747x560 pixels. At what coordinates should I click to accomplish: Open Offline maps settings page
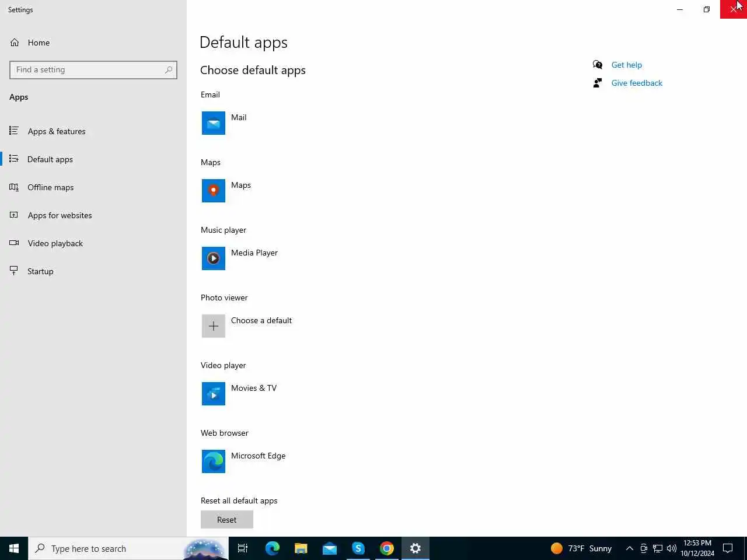point(93,187)
